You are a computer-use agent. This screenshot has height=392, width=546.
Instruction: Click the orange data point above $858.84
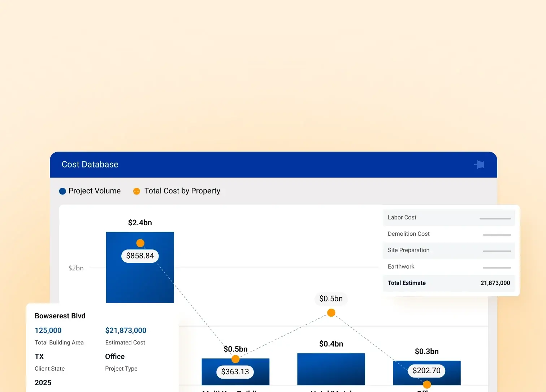tap(140, 243)
